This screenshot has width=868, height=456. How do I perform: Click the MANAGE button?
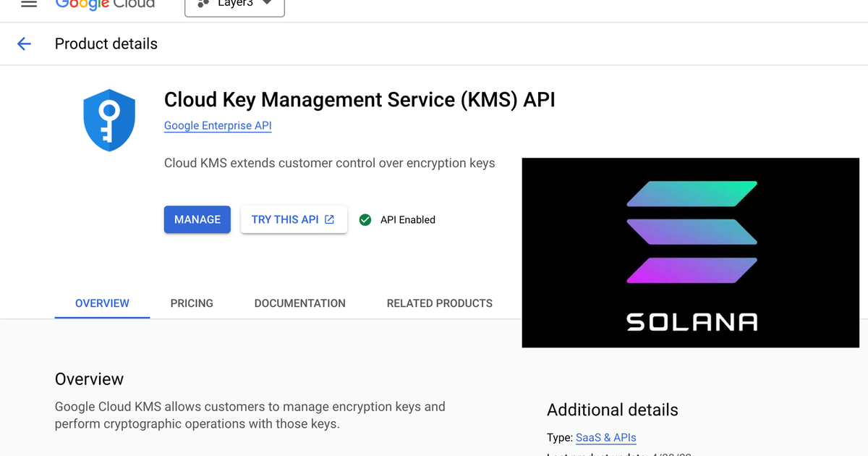197,219
